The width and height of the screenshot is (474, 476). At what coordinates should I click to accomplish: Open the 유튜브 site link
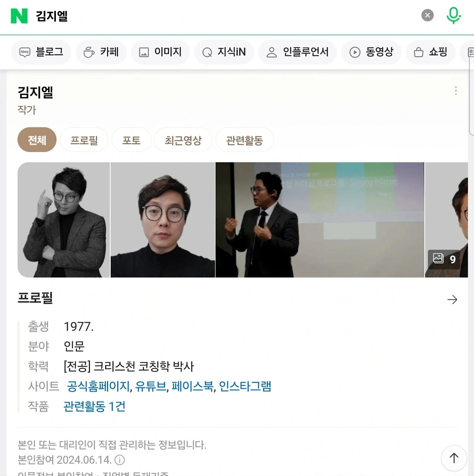[151, 386]
